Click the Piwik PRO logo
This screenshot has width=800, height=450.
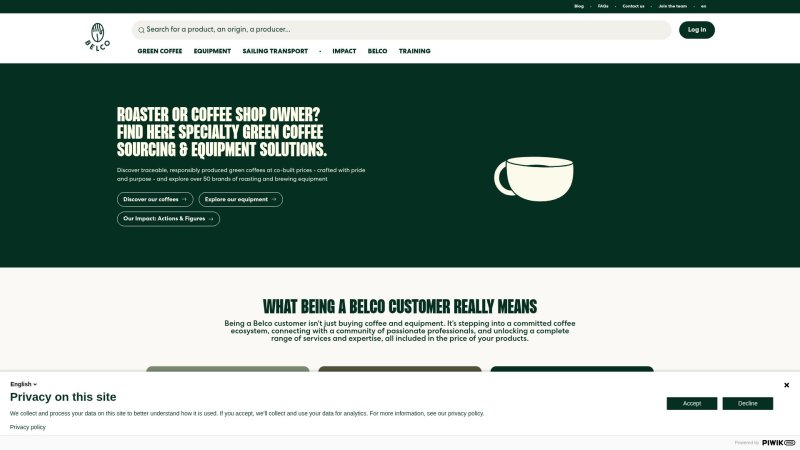(x=778, y=442)
